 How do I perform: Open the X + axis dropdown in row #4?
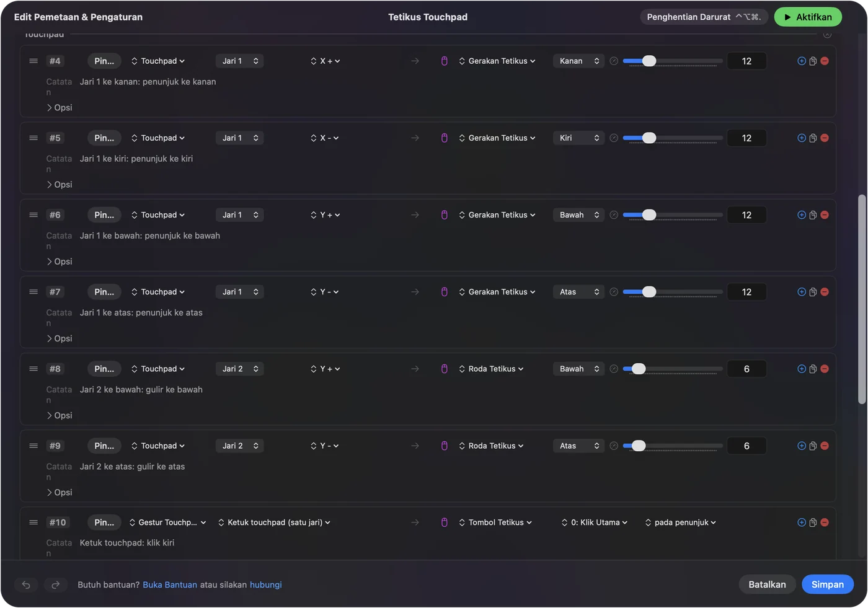[325, 61]
